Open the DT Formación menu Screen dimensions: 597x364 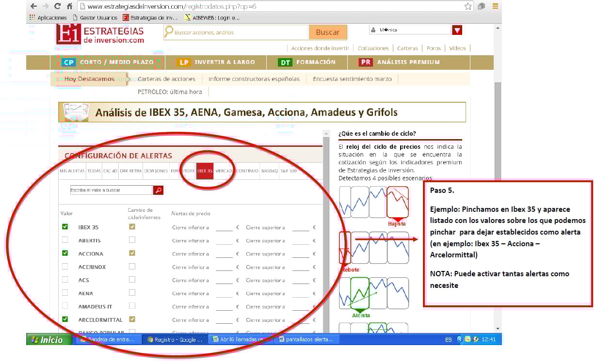coord(307,62)
